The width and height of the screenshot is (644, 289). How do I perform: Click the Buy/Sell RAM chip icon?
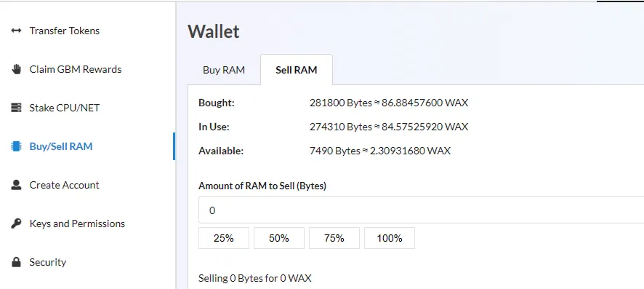16,146
